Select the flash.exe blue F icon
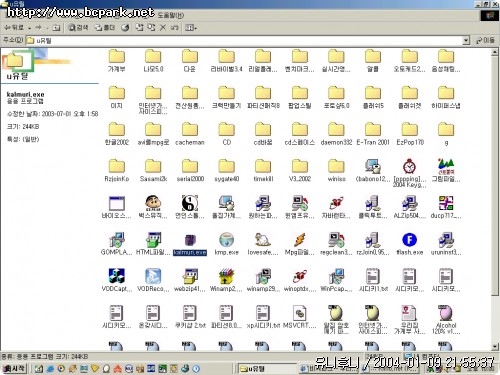 pyautogui.click(x=409, y=240)
